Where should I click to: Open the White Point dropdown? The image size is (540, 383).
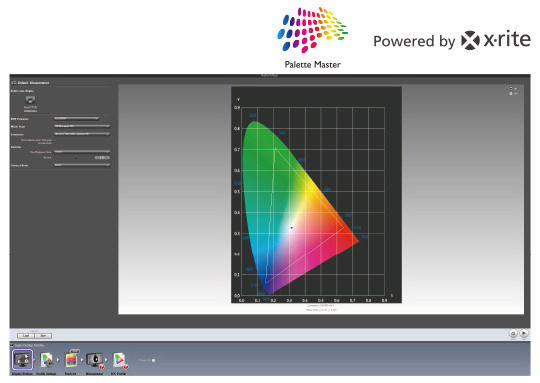pos(82,126)
